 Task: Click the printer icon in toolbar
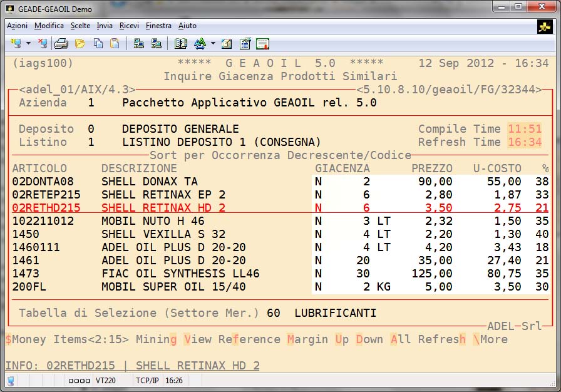(61, 43)
